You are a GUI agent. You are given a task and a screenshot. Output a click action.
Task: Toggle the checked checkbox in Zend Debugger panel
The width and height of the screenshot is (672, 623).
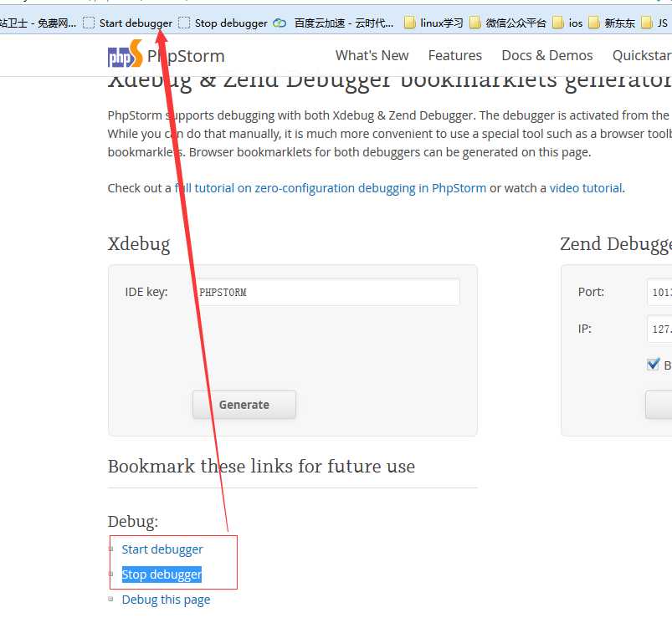tap(653, 365)
